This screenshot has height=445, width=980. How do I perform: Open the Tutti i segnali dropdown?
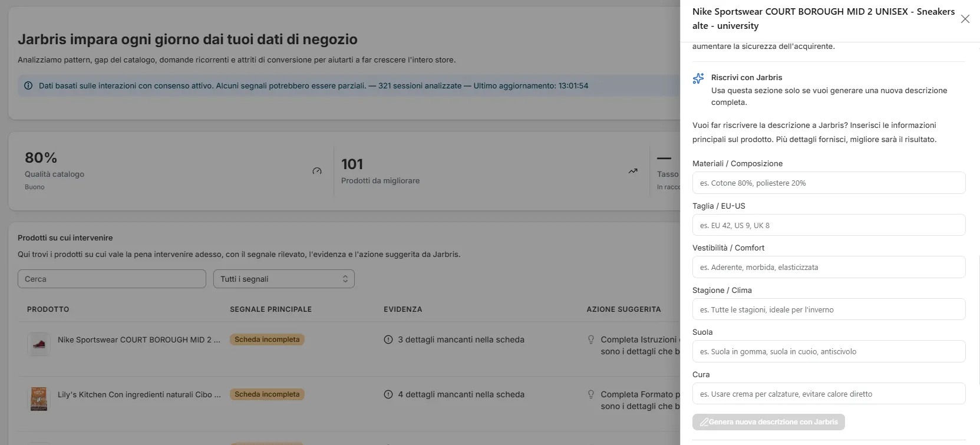click(284, 279)
